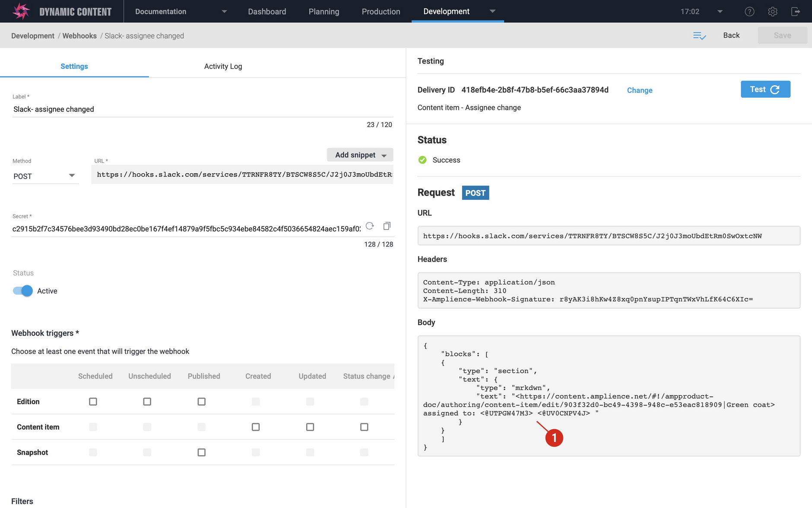Toggle the Active status switch
Screen dimensions: 812x508
click(x=23, y=291)
